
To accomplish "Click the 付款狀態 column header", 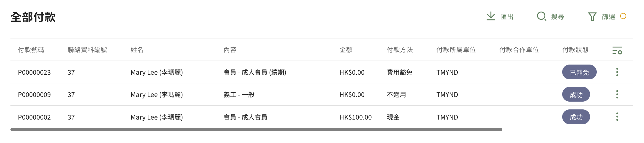I will click(x=575, y=50).
